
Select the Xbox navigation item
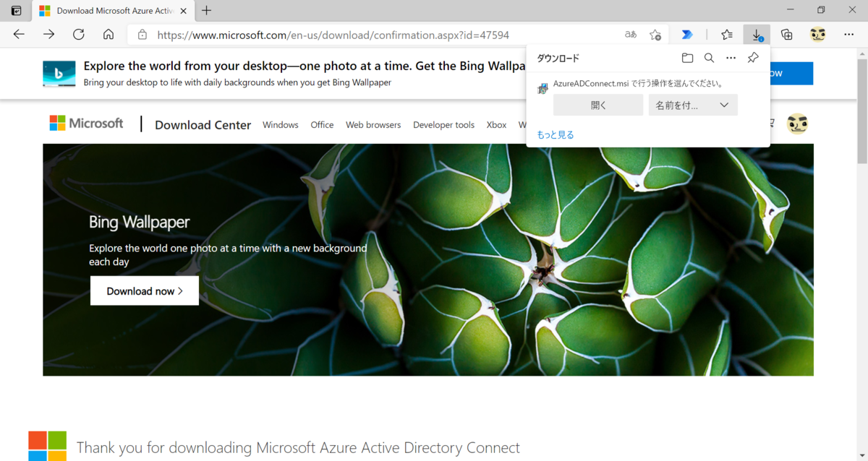tap(496, 124)
